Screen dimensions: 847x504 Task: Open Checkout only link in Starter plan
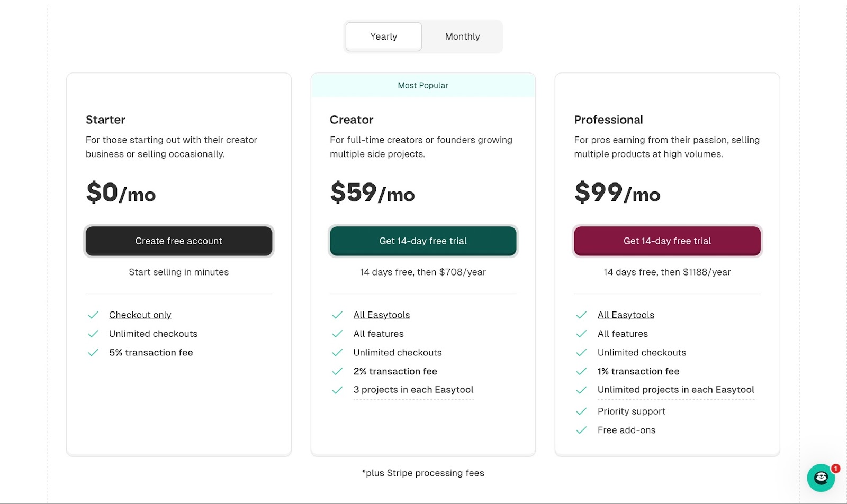pyautogui.click(x=140, y=315)
